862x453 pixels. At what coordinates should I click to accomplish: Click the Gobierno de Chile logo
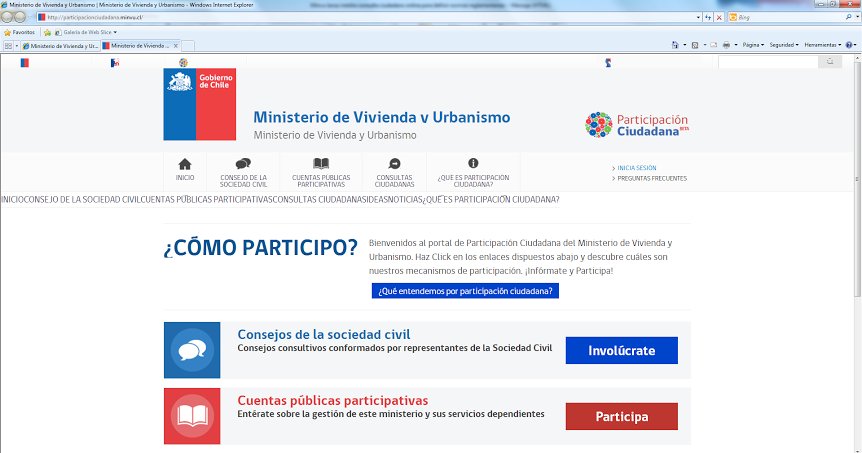[200, 104]
